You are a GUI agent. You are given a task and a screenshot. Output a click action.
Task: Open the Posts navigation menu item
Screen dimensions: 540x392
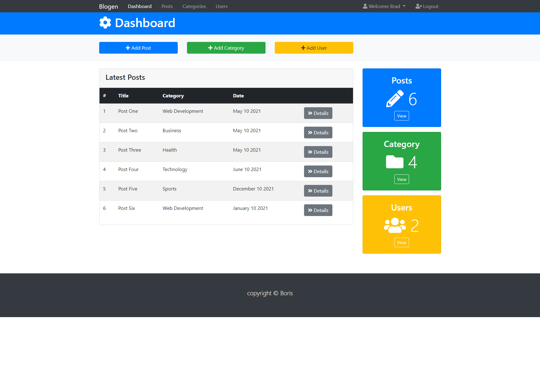coord(167,6)
